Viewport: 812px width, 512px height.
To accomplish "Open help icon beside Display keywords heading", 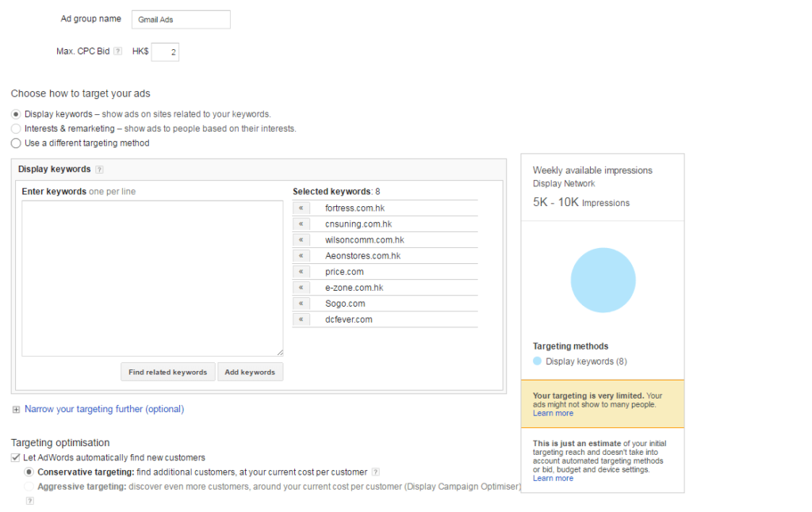I will (99, 170).
